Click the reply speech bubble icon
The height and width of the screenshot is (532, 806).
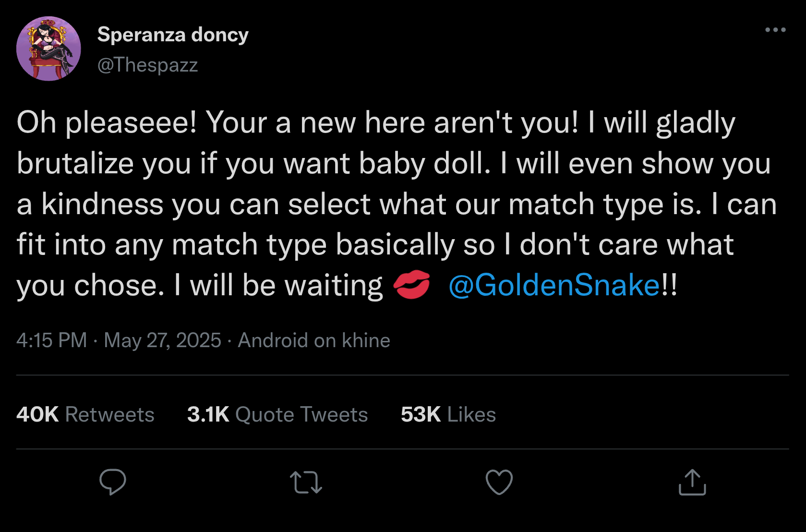113,482
